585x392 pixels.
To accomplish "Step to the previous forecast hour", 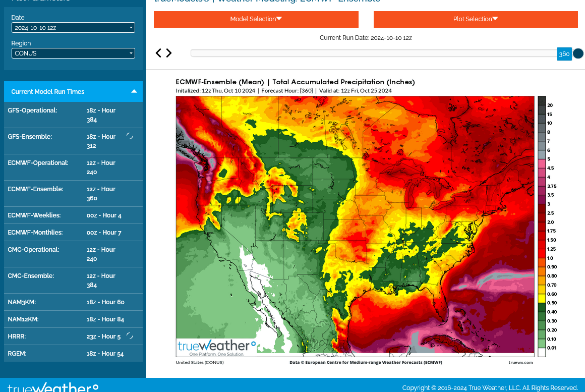I will [x=158, y=53].
